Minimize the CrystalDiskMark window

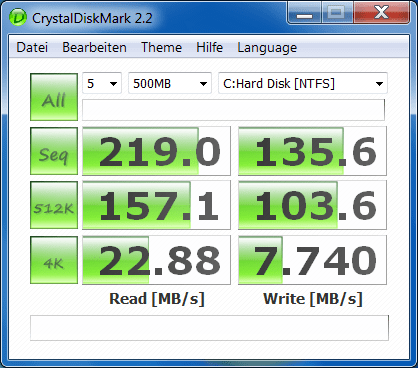pos(304,14)
